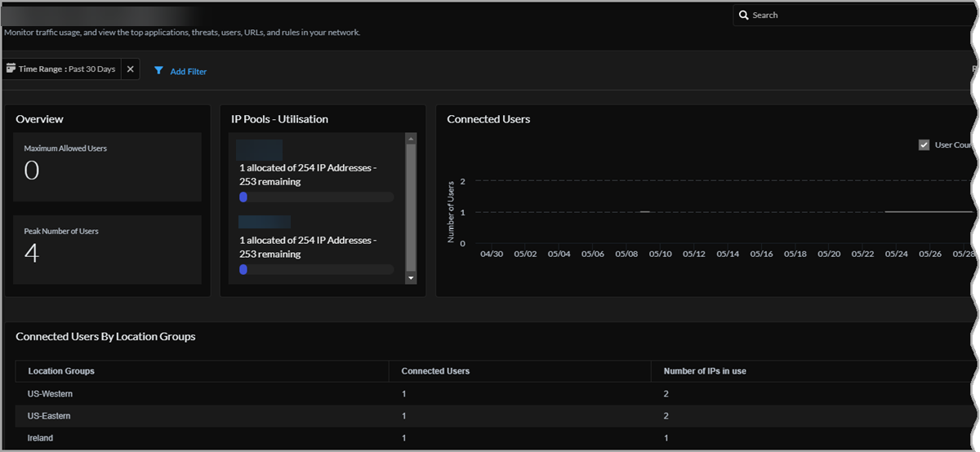Click the second IP pool utilisation bar

tap(316, 269)
